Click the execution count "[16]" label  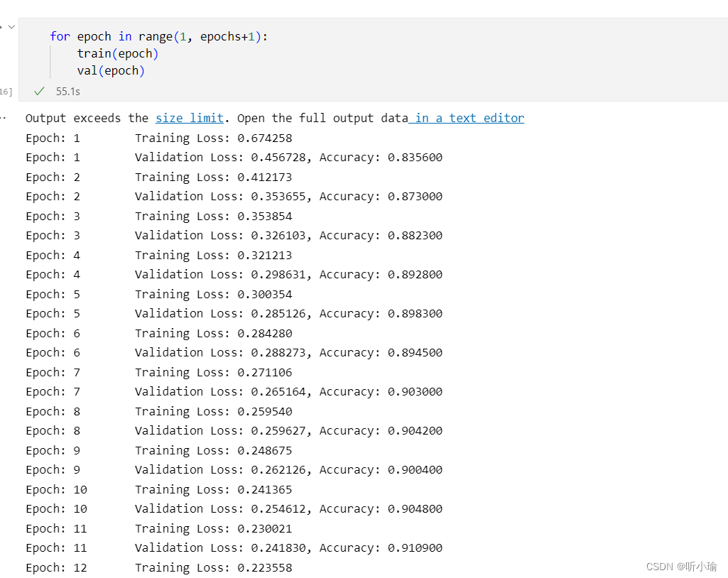pyautogui.click(x=5, y=91)
